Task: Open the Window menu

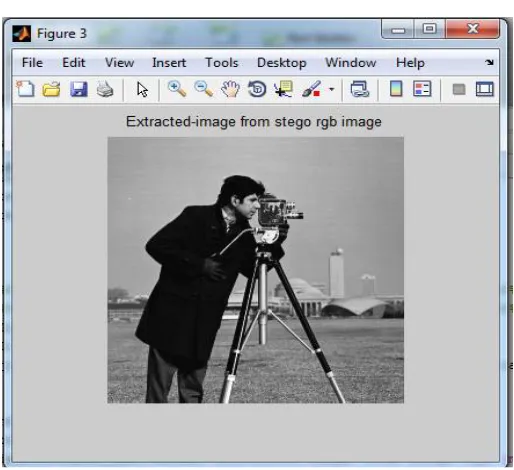Action: (x=351, y=63)
